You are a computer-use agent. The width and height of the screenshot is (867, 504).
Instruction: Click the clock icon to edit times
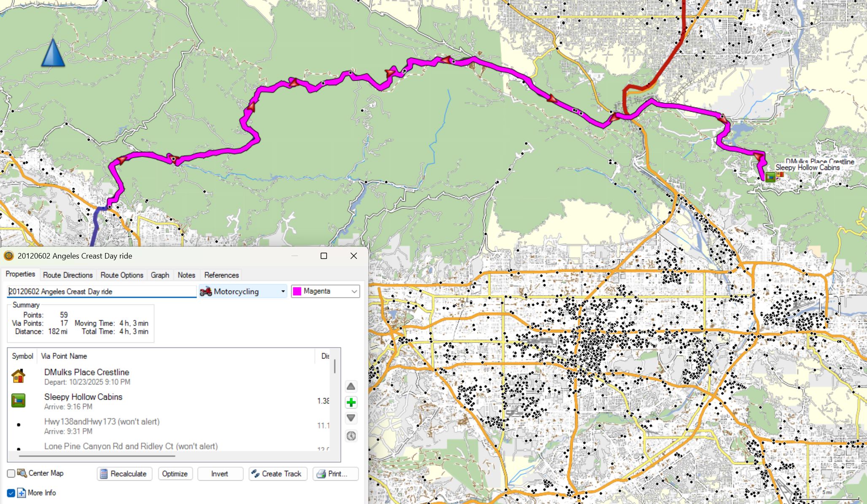(x=351, y=436)
